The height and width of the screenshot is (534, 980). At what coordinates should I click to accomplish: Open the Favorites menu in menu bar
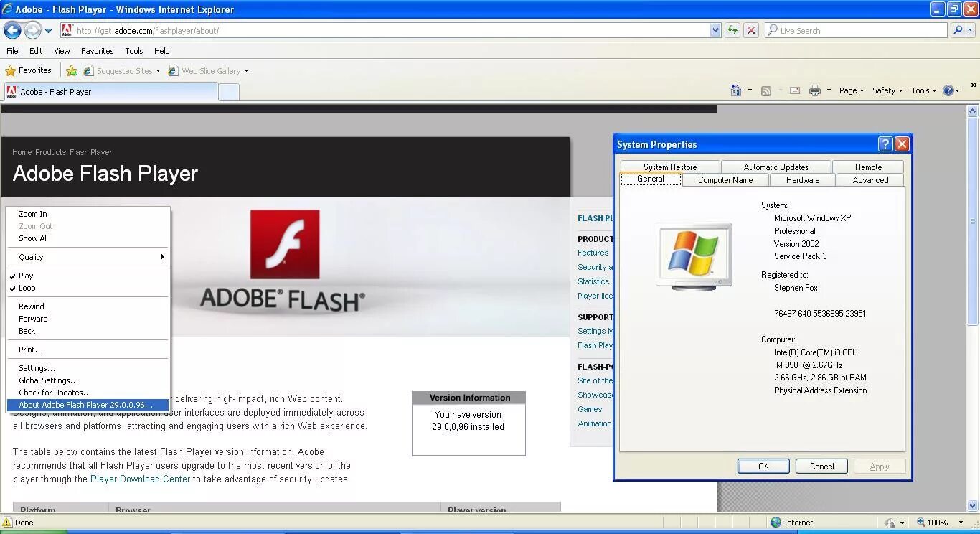(x=97, y=51)
